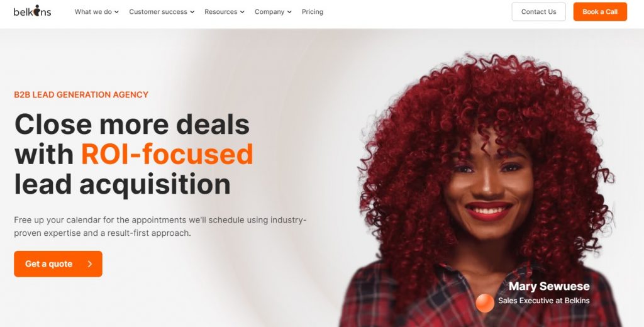Expand the Resources dropdown chevron

242,12
